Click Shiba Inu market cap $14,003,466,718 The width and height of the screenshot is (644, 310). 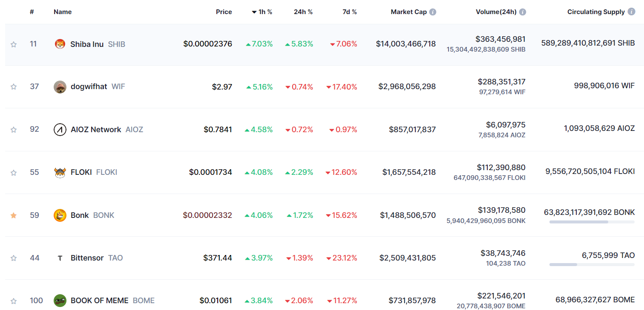406,43
